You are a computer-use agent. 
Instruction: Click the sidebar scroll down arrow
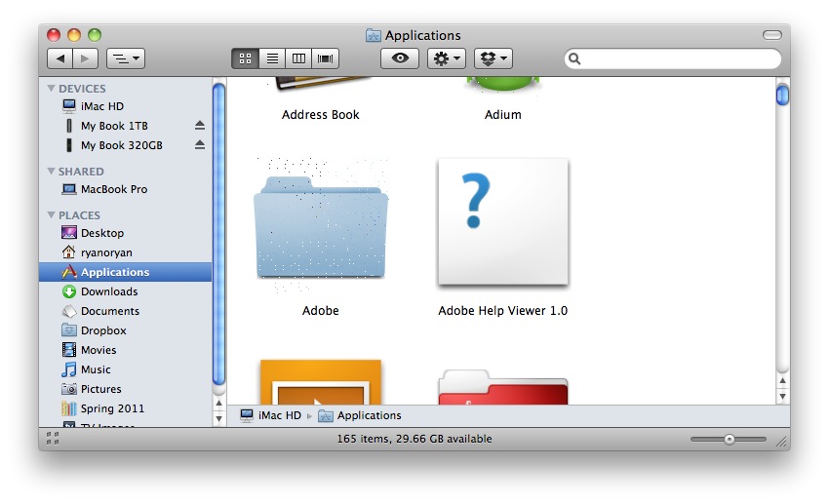click(218, 419)
